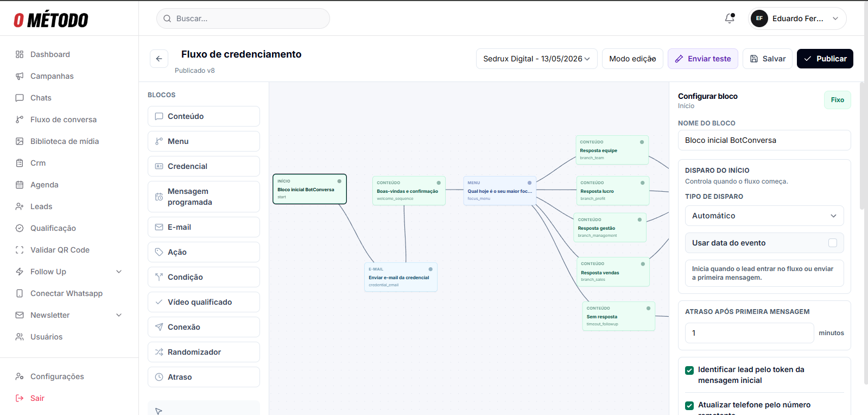This screenshot has width=868, height=415.
Task: Add a Condição block from the palette
Action: click(204, 277)
